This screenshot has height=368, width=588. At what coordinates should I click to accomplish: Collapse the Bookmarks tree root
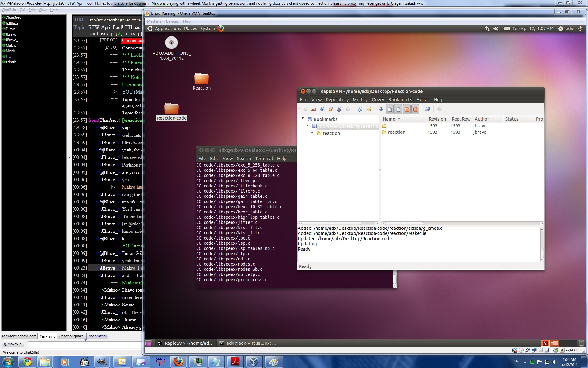[x=303, y=119]
